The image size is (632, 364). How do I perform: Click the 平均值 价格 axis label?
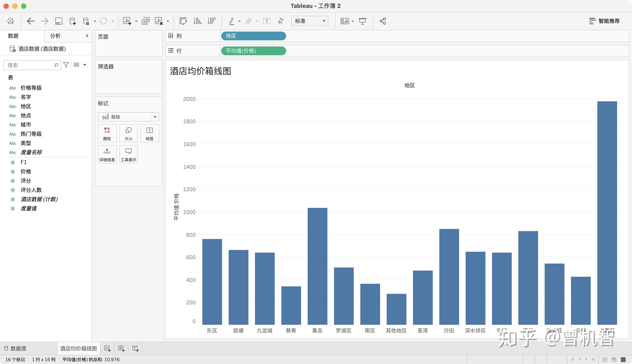(x=176, y=207)
